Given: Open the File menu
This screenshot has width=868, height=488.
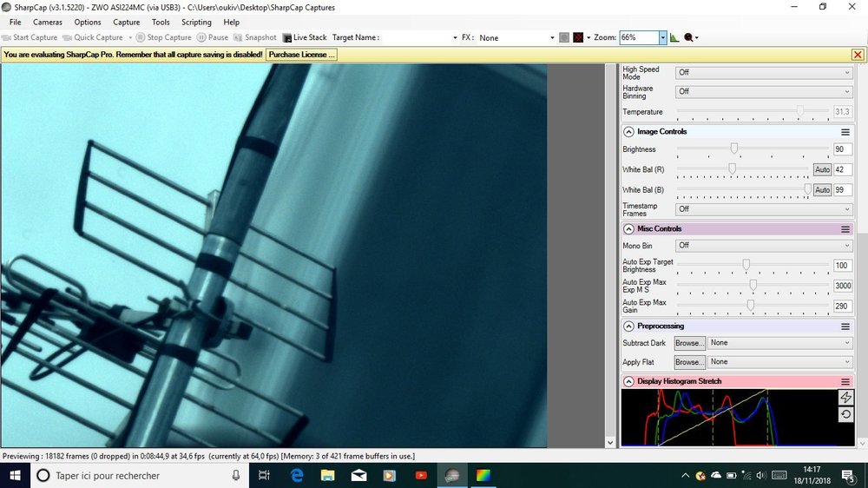Looking at the screenshot, I should (15, 23).
